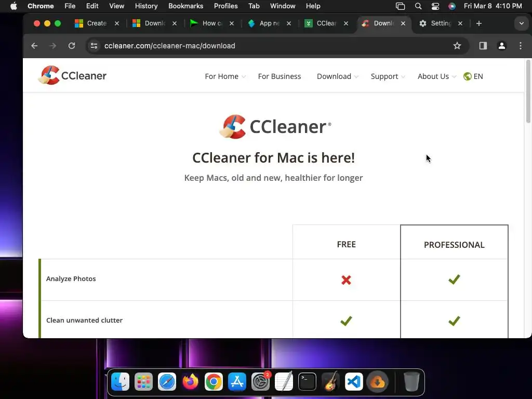Screen dimensions: 532x399
Task: Expand the For Home dropdown
Action: point(225,76)
